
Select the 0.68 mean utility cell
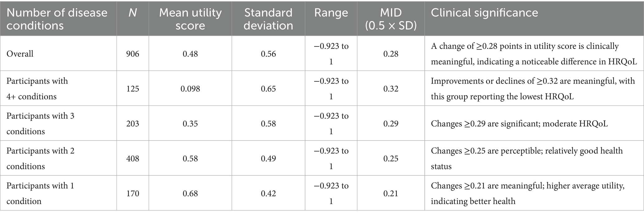click(190, 193)
